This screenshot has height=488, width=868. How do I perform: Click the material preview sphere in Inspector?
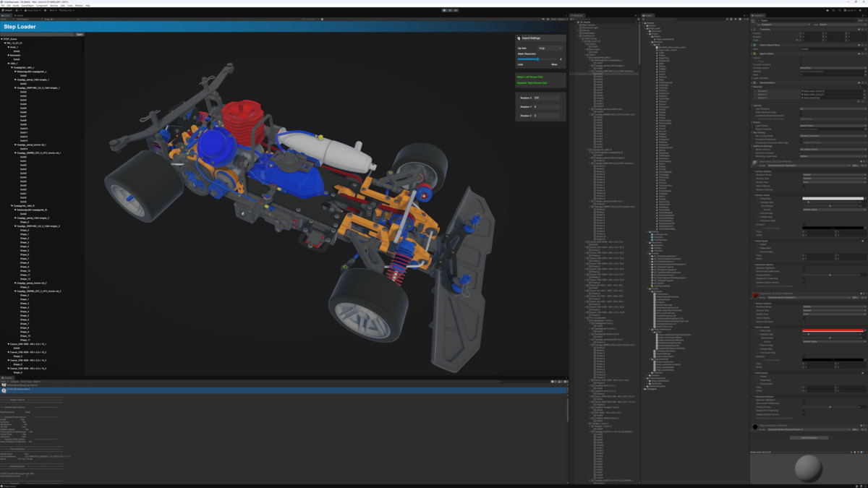coord(809,469)
